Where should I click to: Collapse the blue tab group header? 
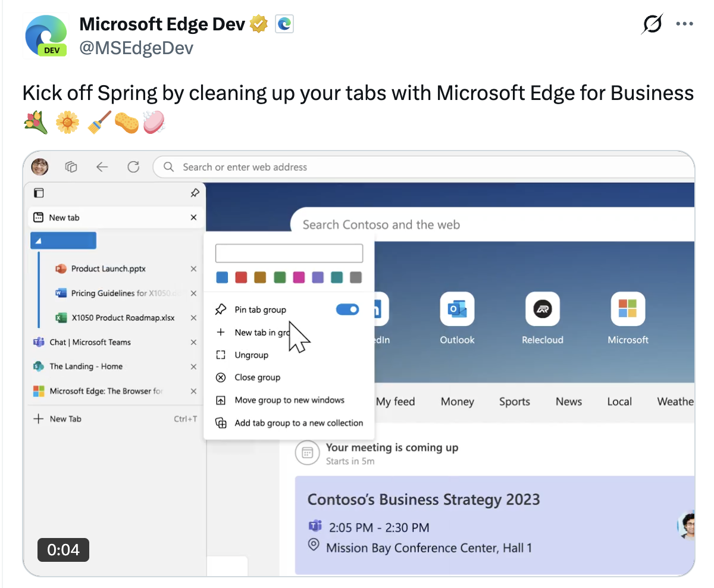(x=63, y=240)
